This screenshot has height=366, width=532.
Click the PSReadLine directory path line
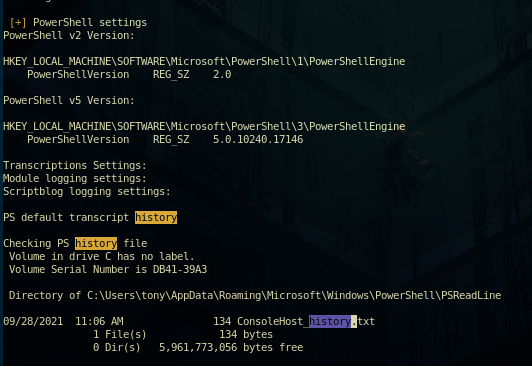255,295
